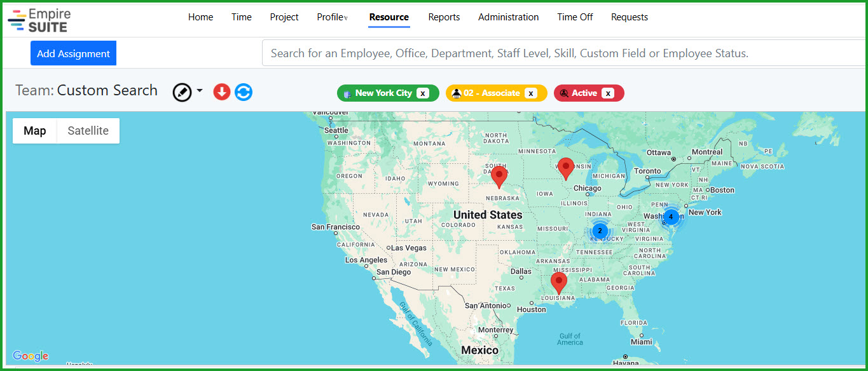
Task: Click the status icon in Active tag
Action: pos(564,93)
